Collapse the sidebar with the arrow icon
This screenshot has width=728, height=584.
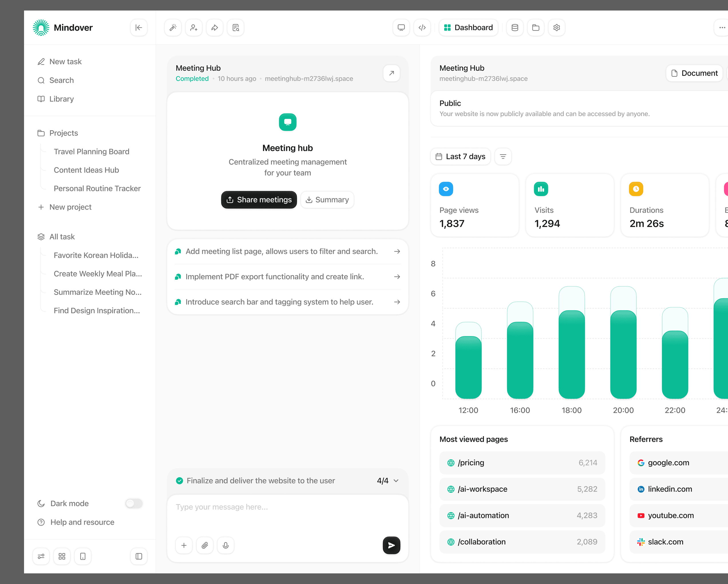click(x=139, y=28)
